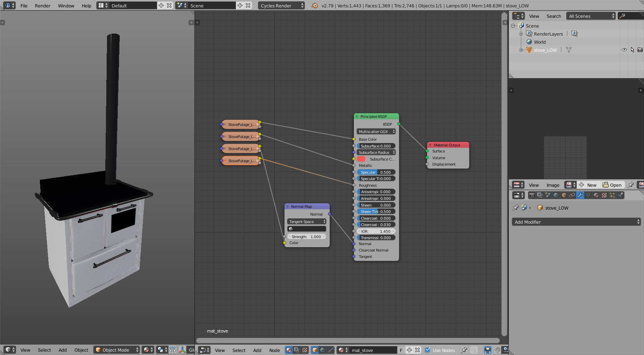
Task: Collapse the Scene tree item
Action: coord(513,26)
